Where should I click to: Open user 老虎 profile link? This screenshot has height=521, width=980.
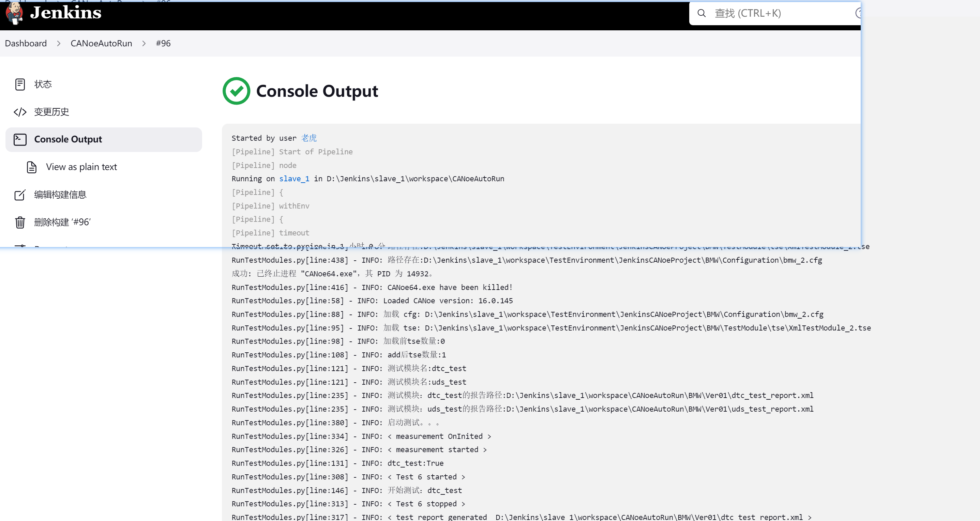[x=309, y=138]
